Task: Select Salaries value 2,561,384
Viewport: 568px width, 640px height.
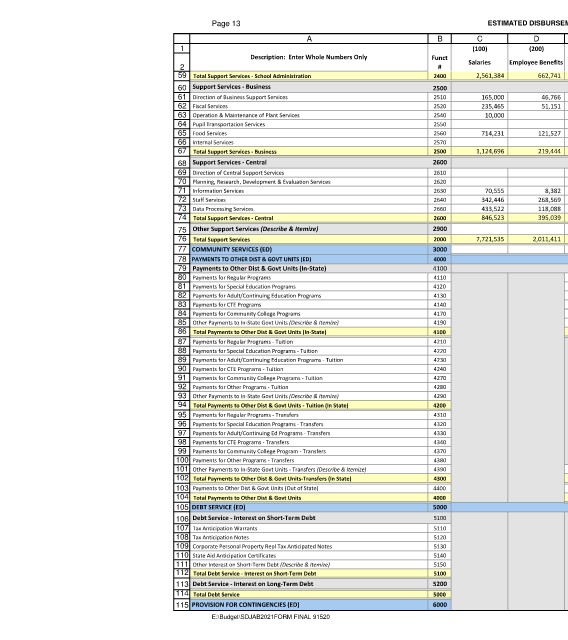Action: (479, 76)
